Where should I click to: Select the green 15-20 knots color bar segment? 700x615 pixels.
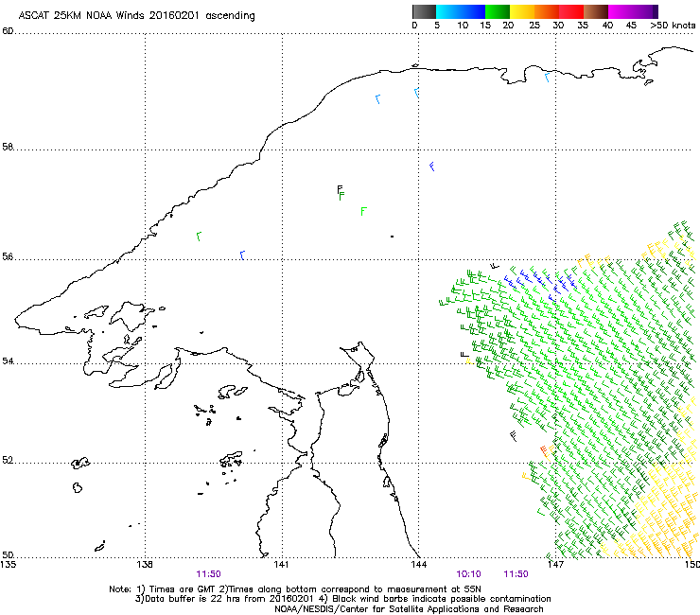[x=498, y=11]
